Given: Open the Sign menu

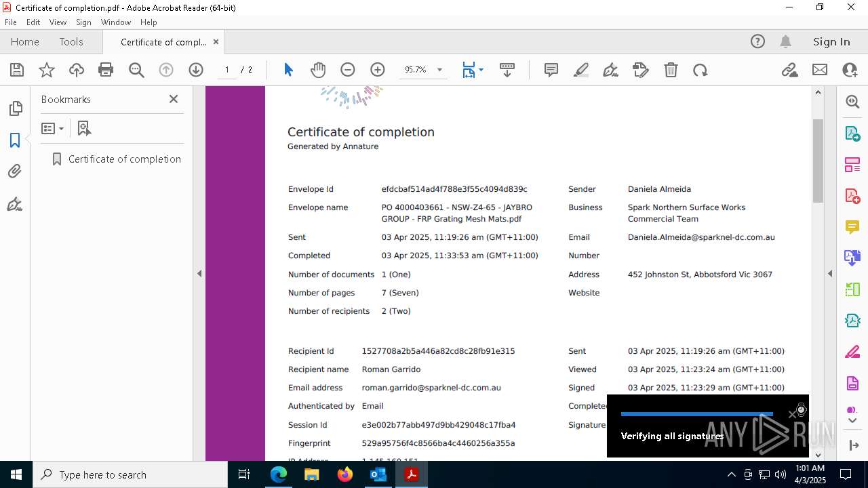Looking at the screenshot, I should (x=83, y=22).
